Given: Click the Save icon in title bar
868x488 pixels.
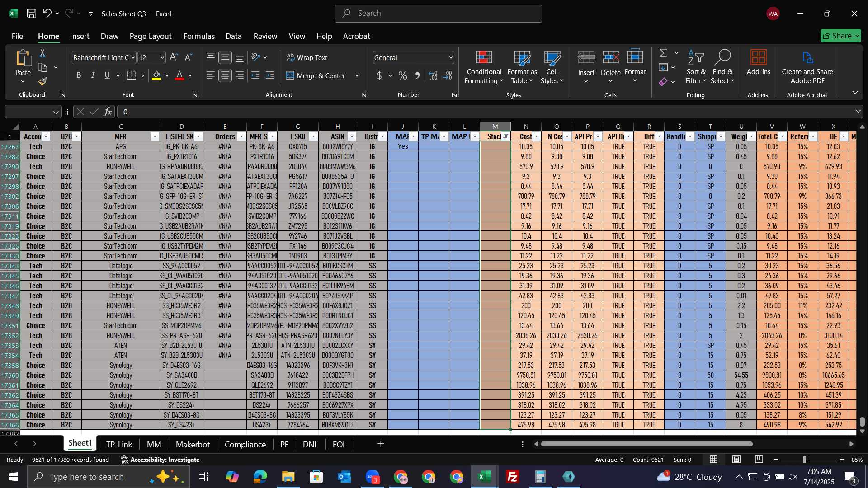Looking at the screenshot, I should [31, 14].
